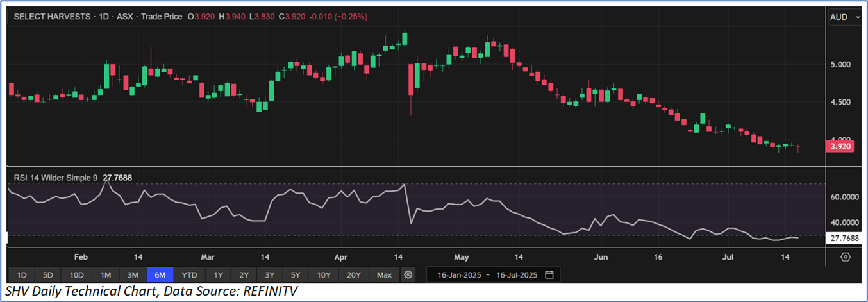Expand the AUD currency dropdown
Image resolution: width=868 pixels, height=302 pixels.
[x=844, y=17]
